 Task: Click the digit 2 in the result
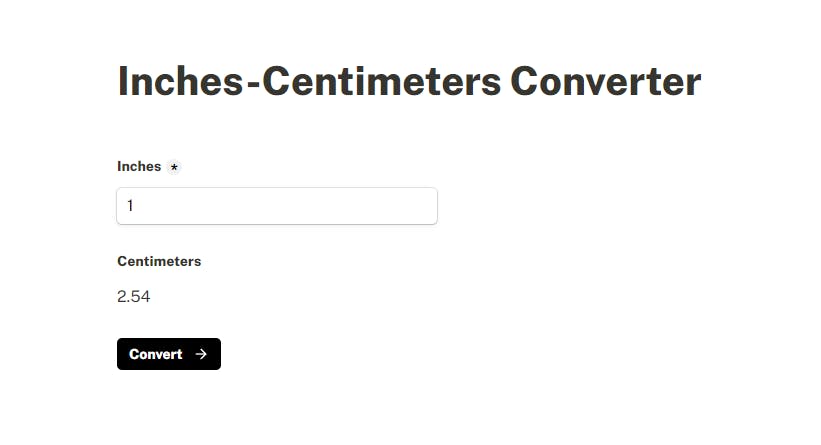click(x=122, y=296)
